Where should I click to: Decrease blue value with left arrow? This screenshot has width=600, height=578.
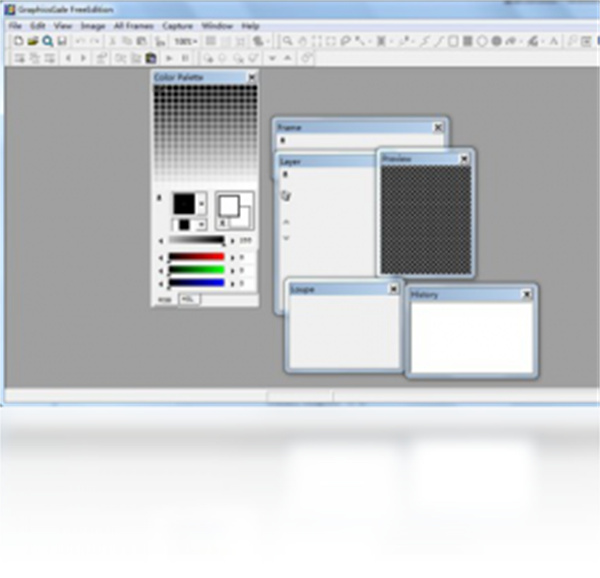[161, 284]
